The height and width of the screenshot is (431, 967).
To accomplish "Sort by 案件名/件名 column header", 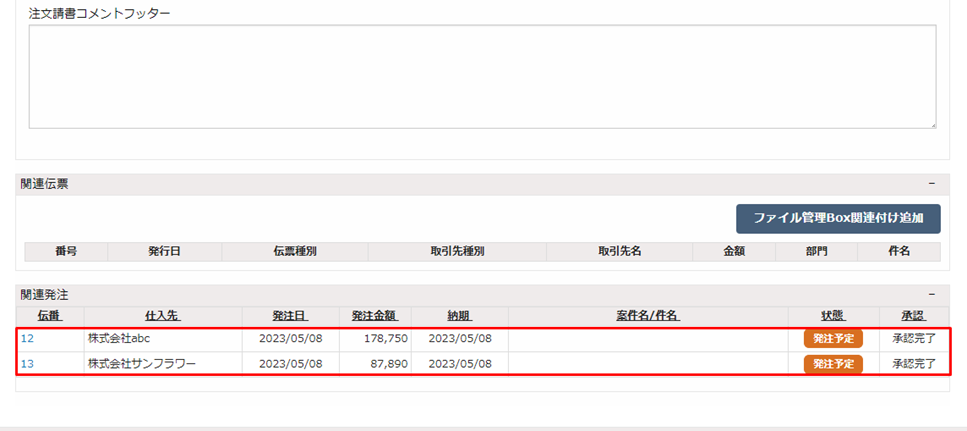I will coord(648,316).
